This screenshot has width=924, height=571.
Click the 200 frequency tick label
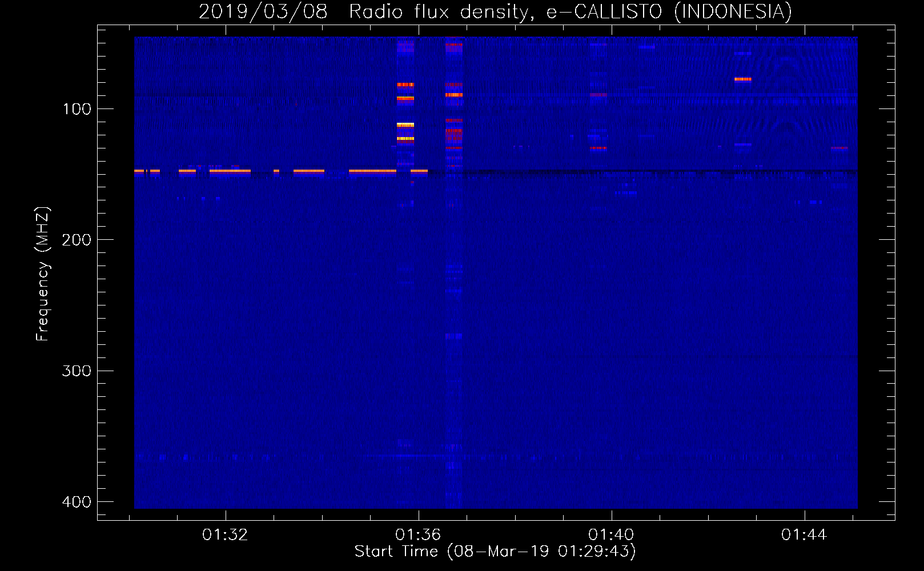[77, 240]
